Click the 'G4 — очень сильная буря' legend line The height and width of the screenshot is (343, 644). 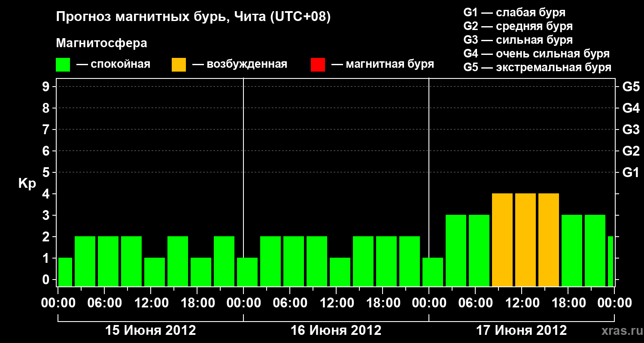[x=536, y=54]
